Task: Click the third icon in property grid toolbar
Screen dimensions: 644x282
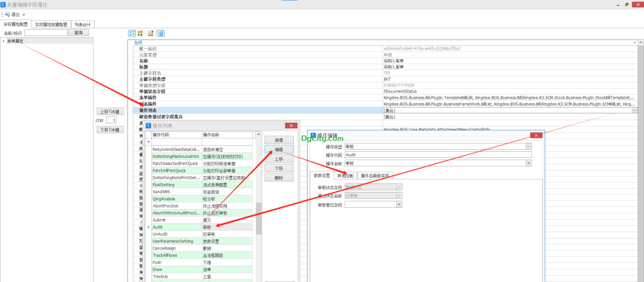Action: coord(150,33)
